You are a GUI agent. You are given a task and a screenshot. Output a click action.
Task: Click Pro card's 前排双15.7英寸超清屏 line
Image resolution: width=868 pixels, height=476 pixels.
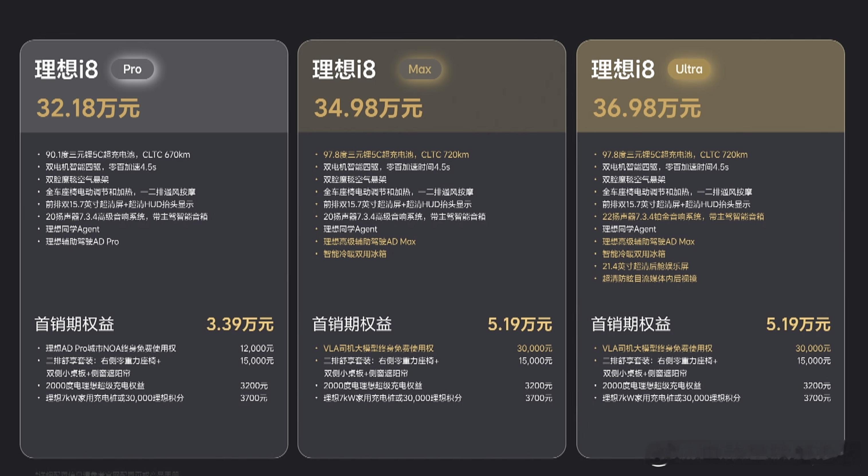click(120, 204)
